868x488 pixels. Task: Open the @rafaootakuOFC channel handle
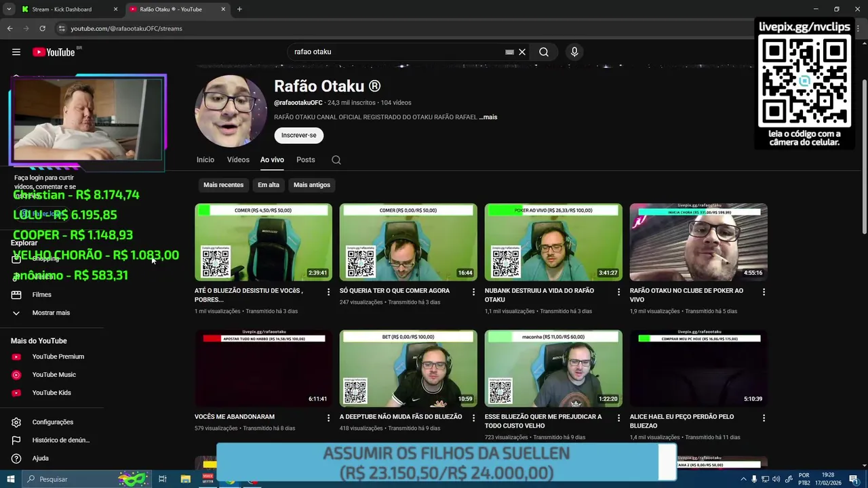pyautogui.click(x=298, y=103)
